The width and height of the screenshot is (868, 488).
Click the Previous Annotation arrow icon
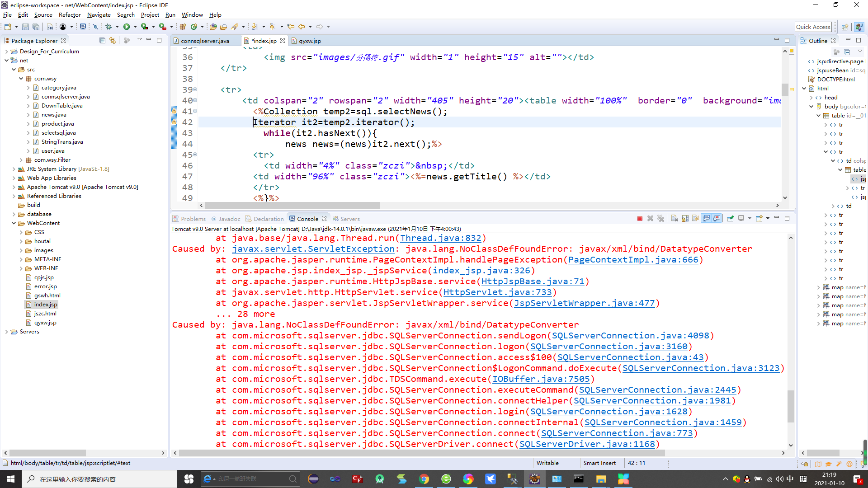coord(273,27)
